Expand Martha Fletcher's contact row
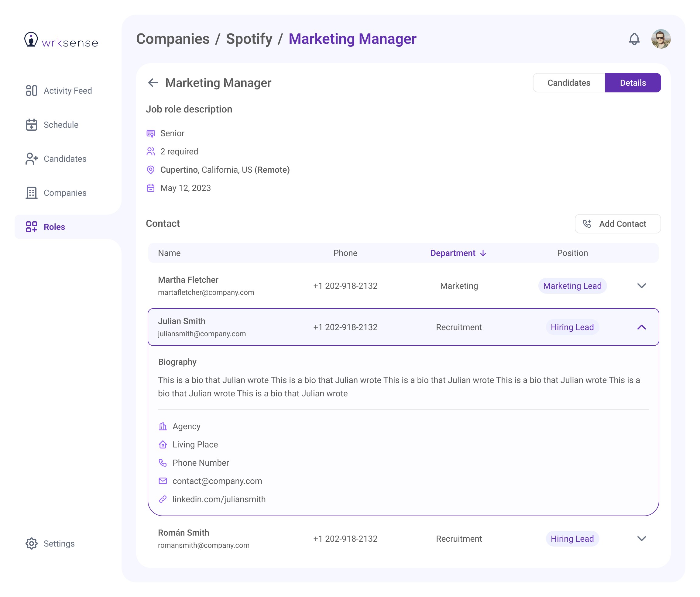 [x=641, y=286]
